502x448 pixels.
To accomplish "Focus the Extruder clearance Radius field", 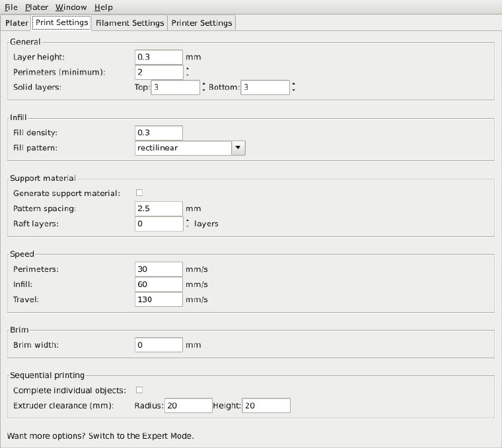I will tap(188, 406).
